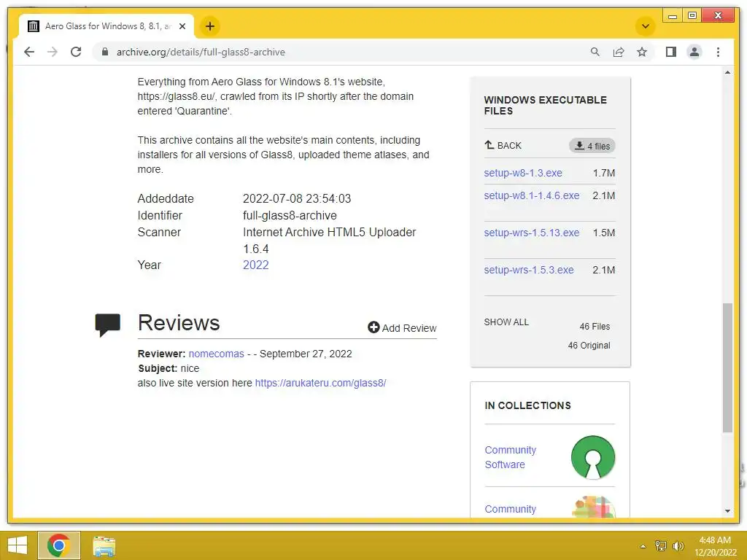Open Community Software collection link
The image size is (747, 560).
(510, 457)
